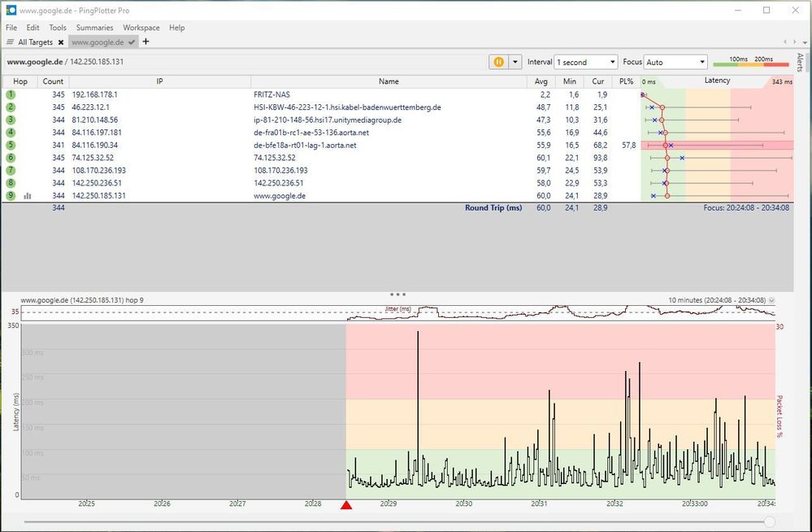Sort by the Count column header

(53, 81)
